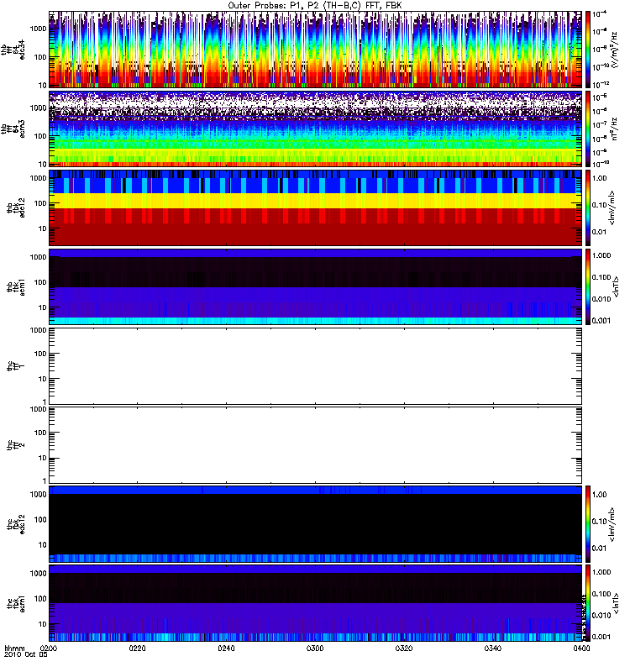The width and height of the screenshot is (630, 672).
Task: Click the 1.00 tick on the thb fbk edc12 color bar
Action: pos(599,178)
